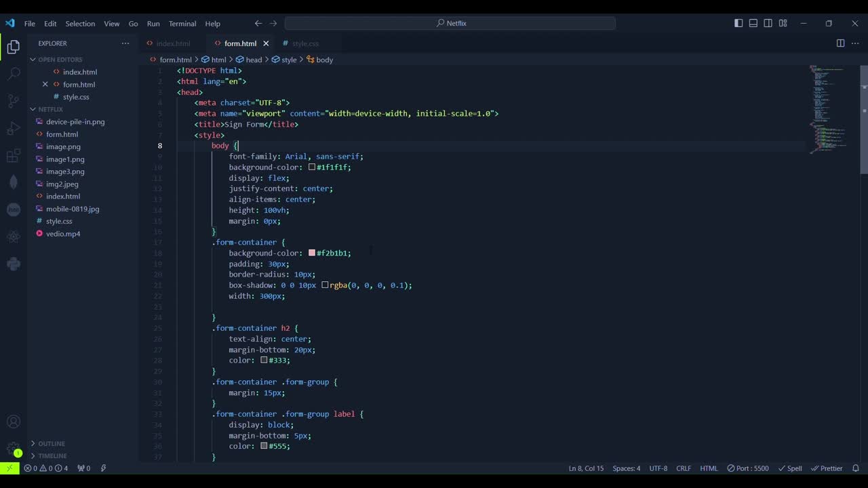Select style.css in Open Editors list
This screenshot has height=488, width=868.
76,97
